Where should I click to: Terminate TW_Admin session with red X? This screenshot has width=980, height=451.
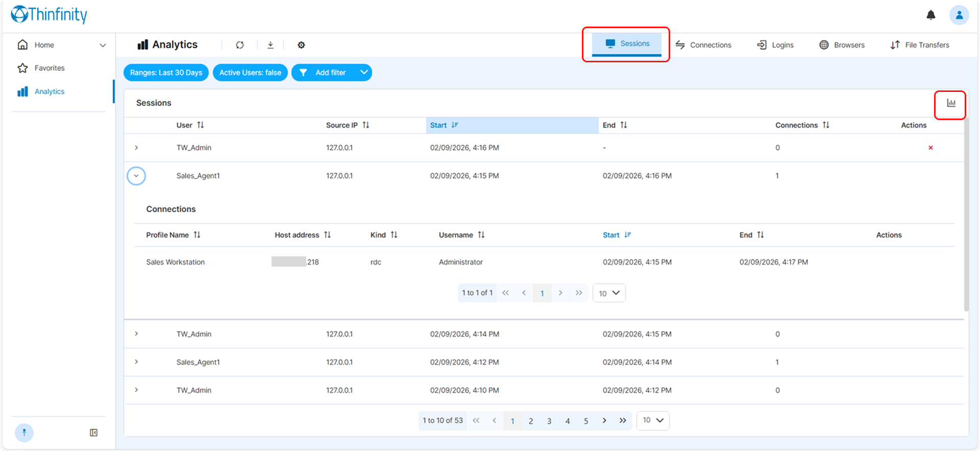coord(930,148)
